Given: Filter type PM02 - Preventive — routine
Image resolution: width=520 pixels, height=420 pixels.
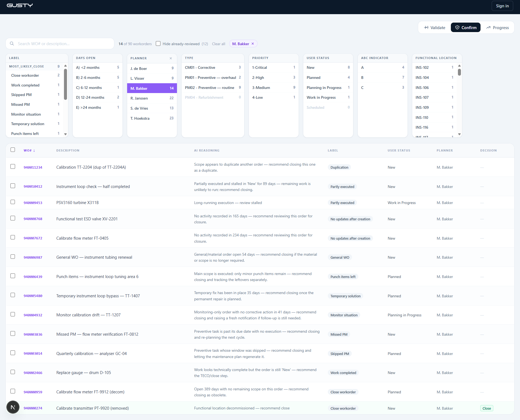Looking at the screenshot, I should [213, 88].
